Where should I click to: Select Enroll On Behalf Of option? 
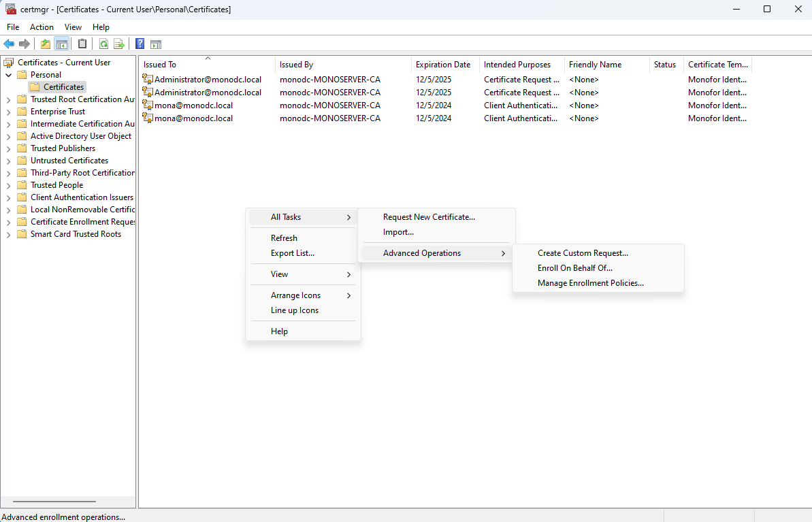tap(574, 268)
